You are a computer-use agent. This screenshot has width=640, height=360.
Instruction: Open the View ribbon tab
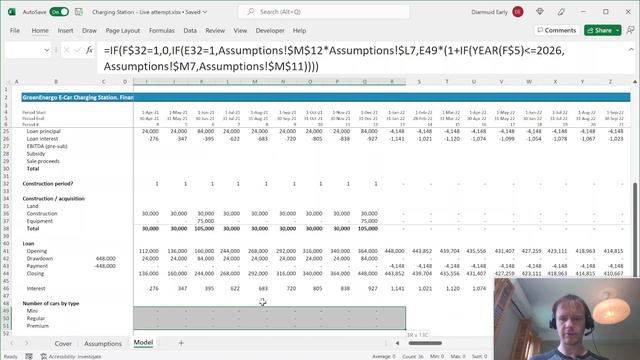point(240,31)
